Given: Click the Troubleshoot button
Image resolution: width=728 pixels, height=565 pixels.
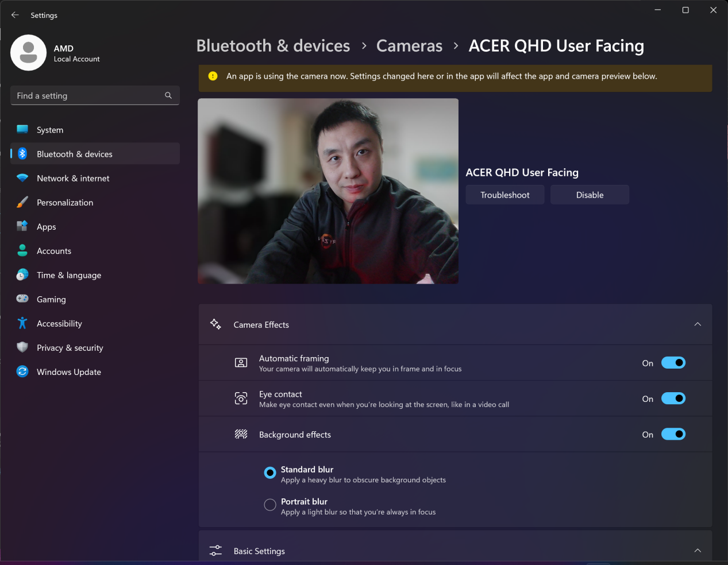Looking at the screenshot, I should [x=504, y=195].
